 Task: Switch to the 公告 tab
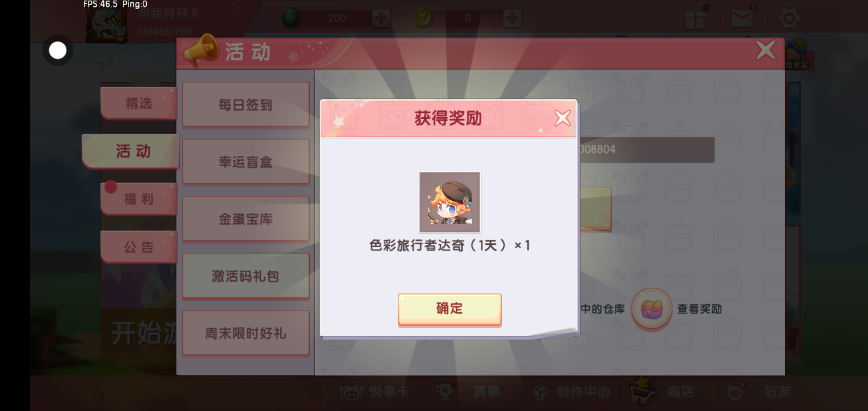(139, 247)
